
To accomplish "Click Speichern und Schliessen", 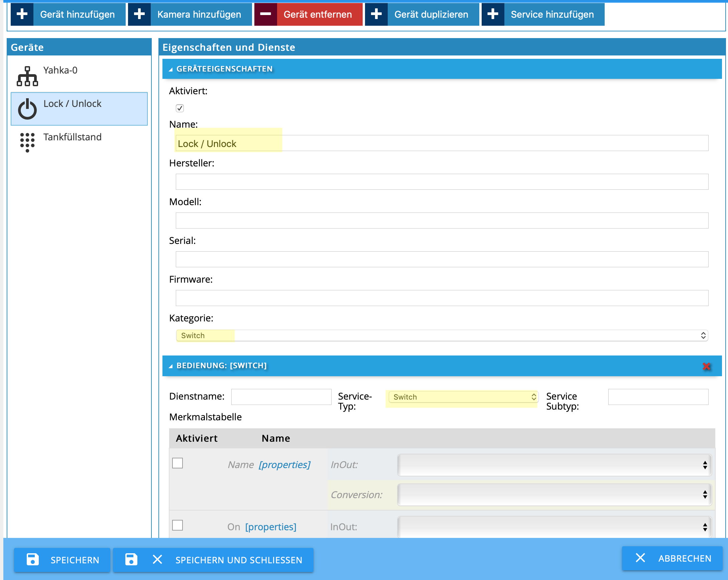I will point(213,560).
